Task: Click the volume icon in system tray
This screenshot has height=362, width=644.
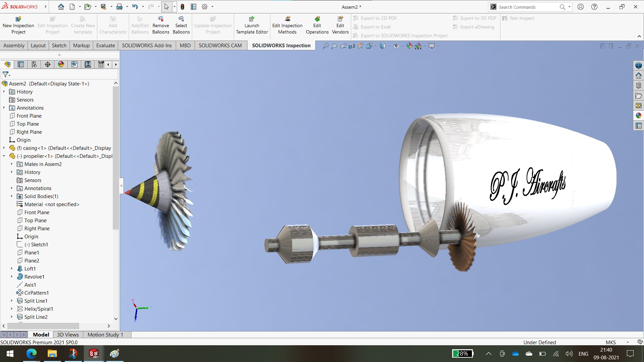Action: tap(569, 354)
